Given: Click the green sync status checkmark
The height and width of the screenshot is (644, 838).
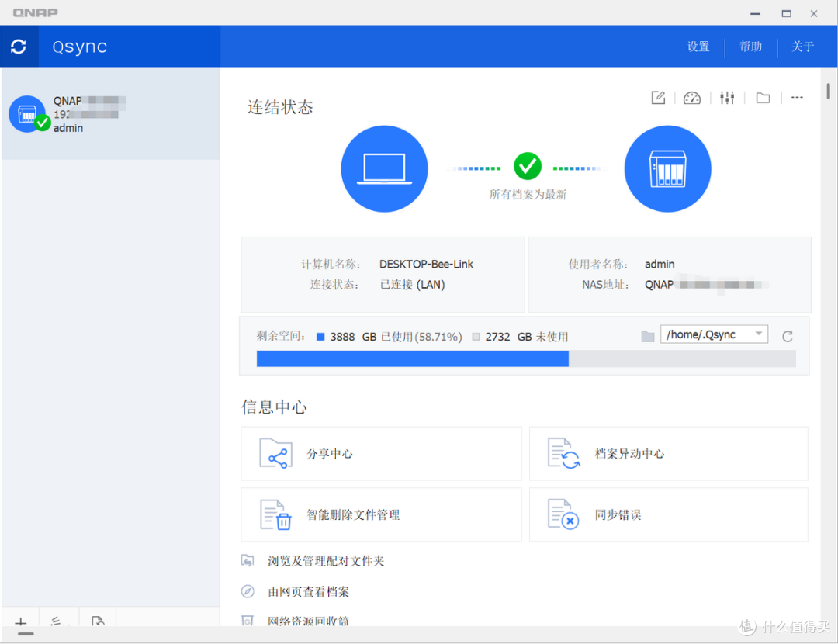Looking at the screenshot, I should (528, 166).
